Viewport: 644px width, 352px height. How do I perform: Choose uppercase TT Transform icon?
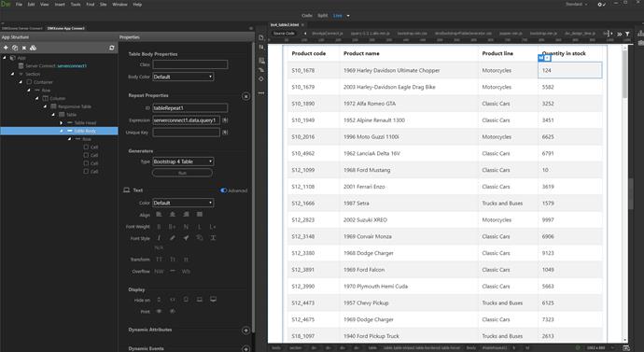click(159, 260)
